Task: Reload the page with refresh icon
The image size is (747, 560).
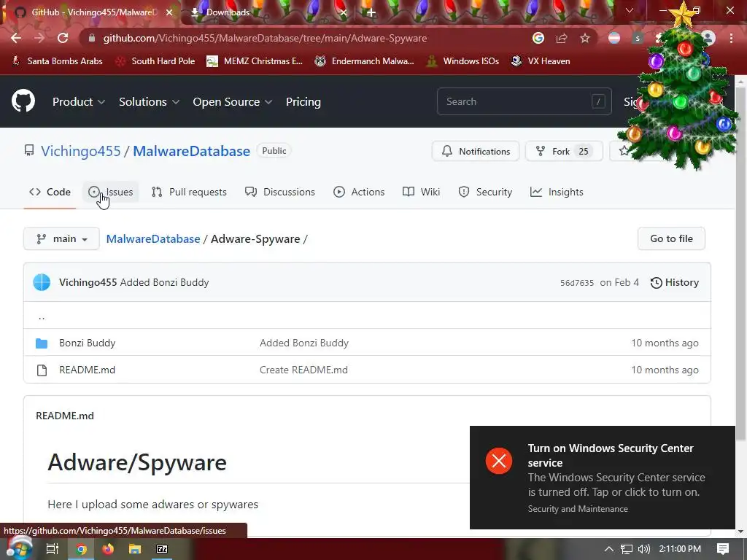Action: point(63,38)
